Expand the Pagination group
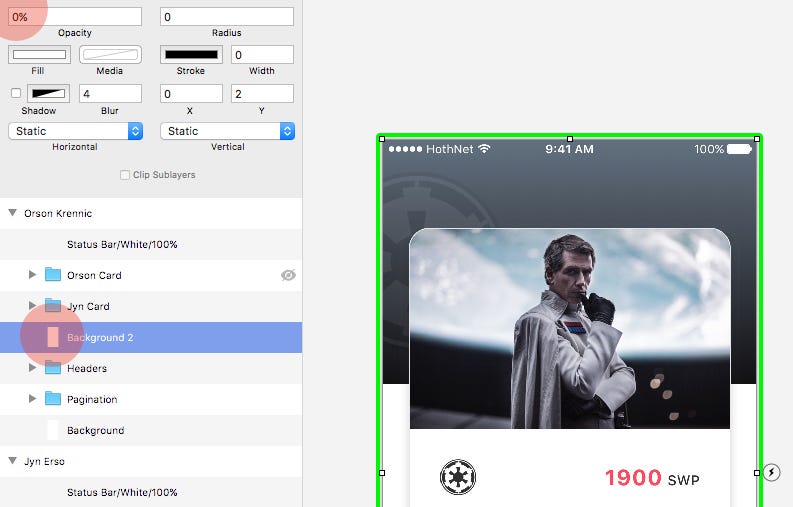This screenshot has width=793, height=507. point(32,399)
